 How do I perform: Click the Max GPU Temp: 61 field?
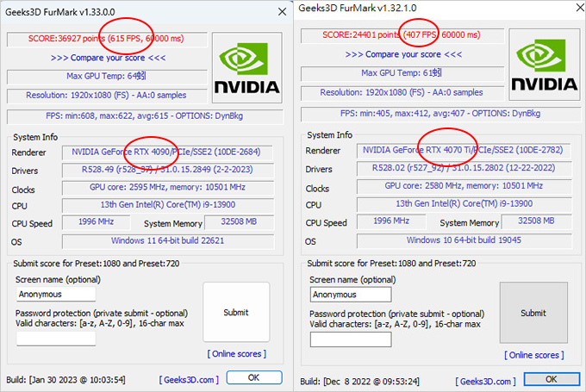(x=402, y=73)
